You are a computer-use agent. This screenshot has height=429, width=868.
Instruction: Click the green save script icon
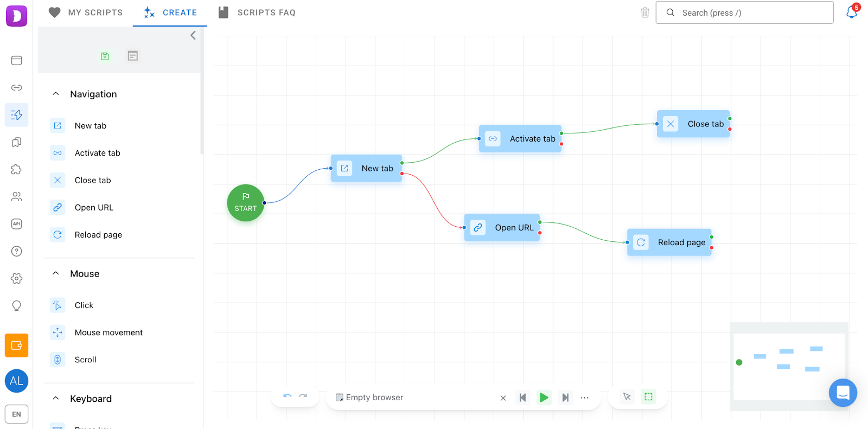click(105, 56)
